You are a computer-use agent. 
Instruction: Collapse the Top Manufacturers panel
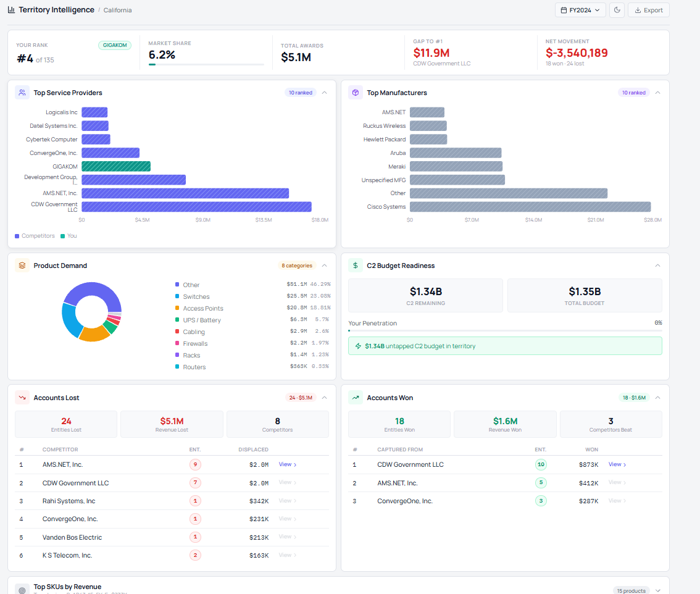657,93
